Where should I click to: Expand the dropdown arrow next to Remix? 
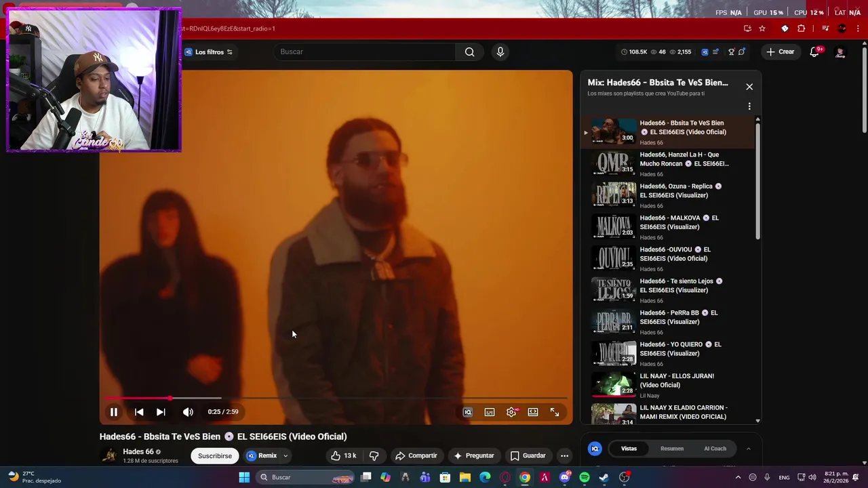tap(285, 455)
